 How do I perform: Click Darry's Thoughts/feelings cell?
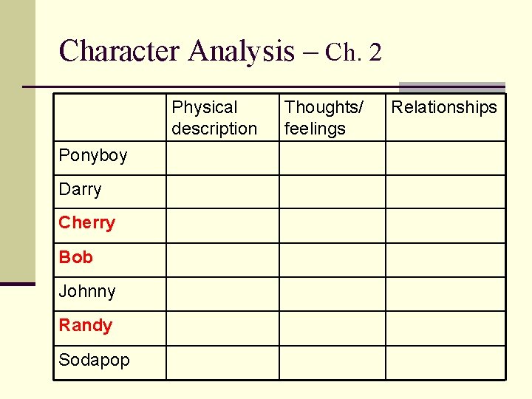click(332, 191)
